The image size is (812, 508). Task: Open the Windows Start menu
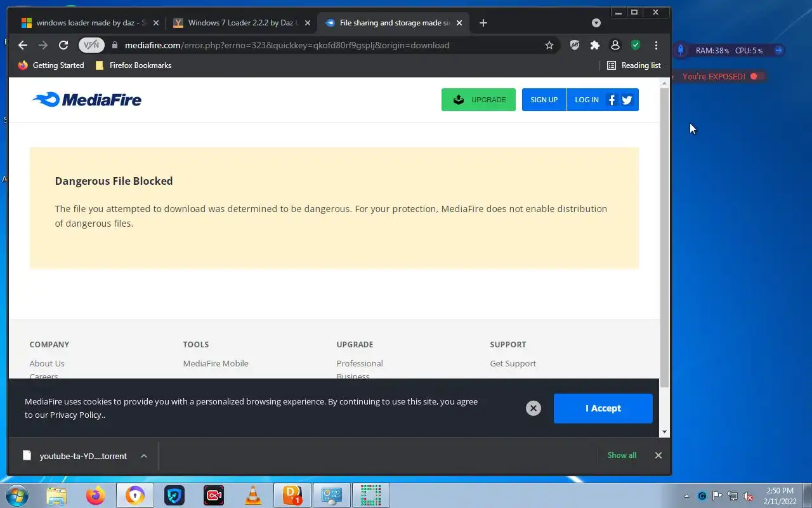point(17,495)
